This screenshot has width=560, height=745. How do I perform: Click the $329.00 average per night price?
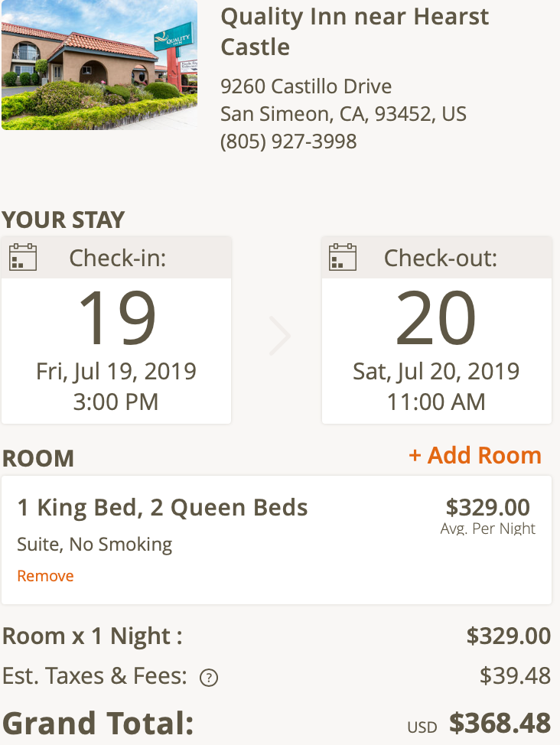point(487,507)
